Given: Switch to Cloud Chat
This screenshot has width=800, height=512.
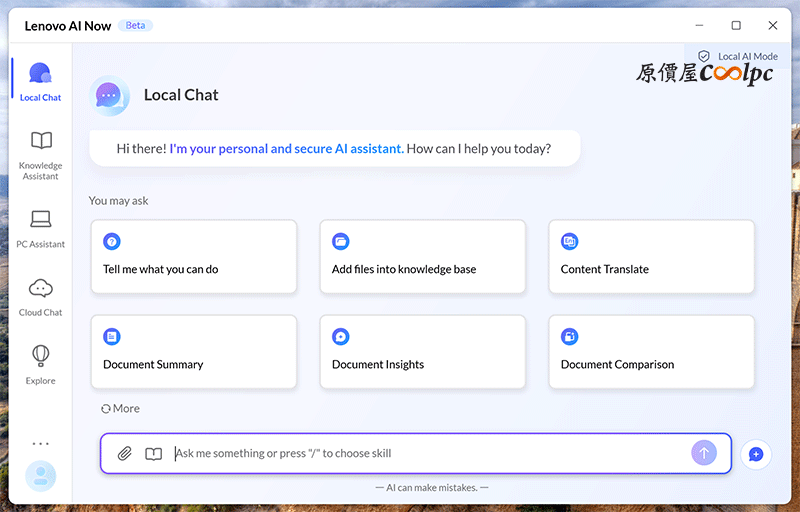Looking at the screenshot, I should [40, 298].
